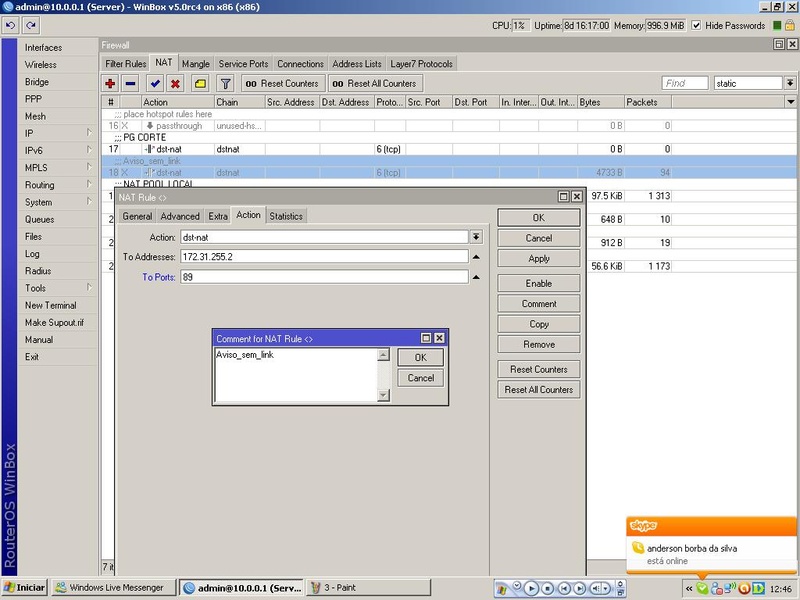Collapse the To Addresses field arrow

click(476, 257)
